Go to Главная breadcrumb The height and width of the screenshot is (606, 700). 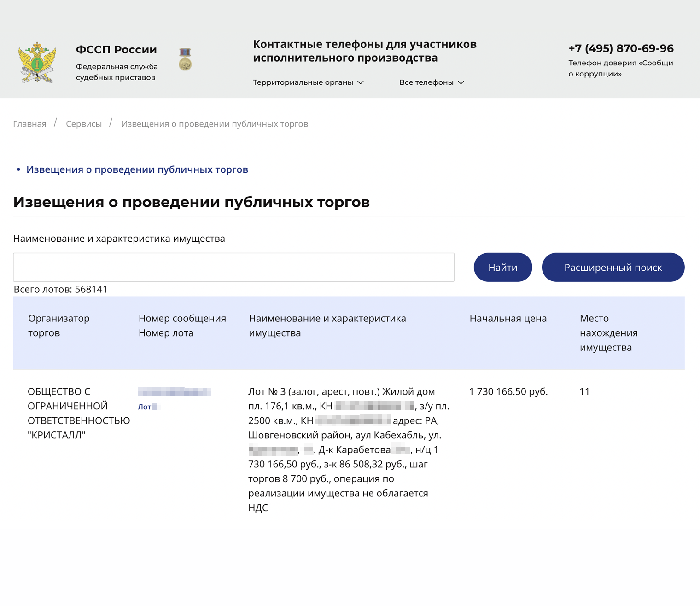[29, 124]
